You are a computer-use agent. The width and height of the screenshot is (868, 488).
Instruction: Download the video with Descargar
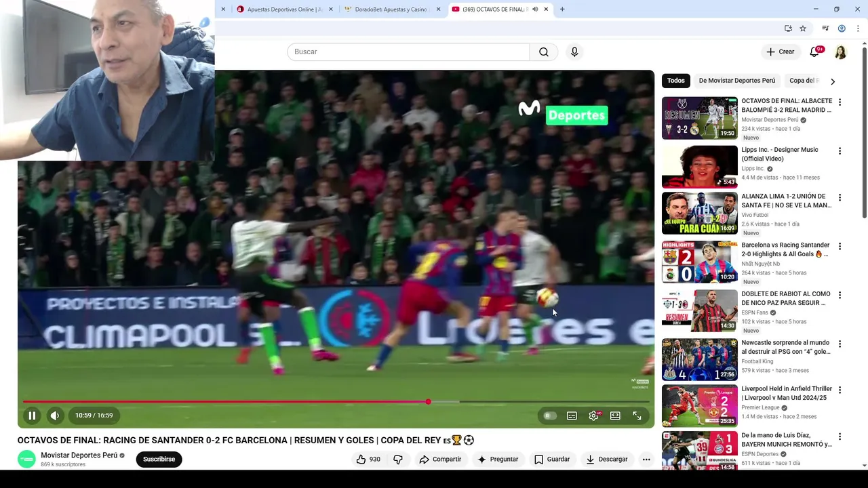point(607,460)
